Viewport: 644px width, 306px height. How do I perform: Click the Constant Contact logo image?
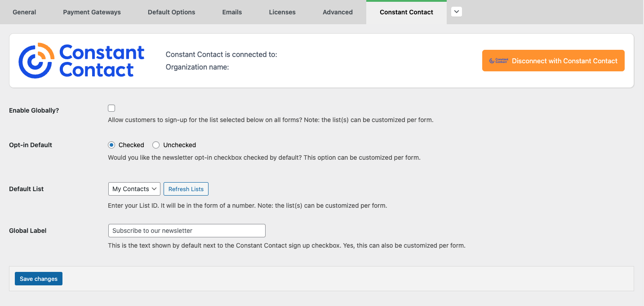coord(81,60)
